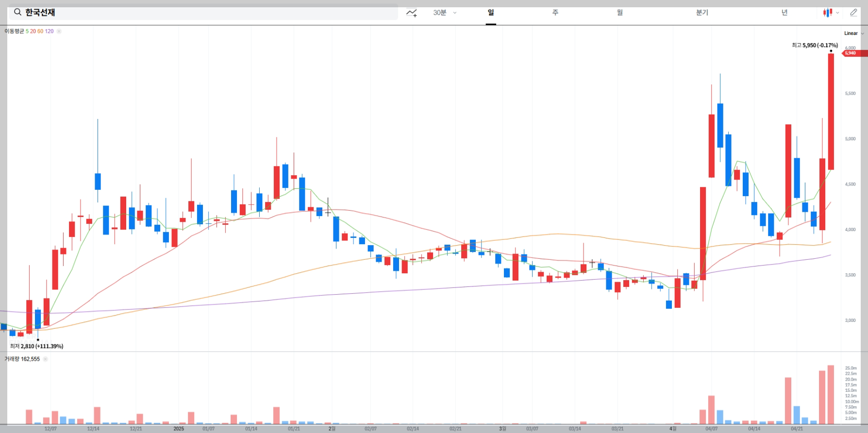Select the 년 yearly tab
Image resolution: width=868 pixels, height=433 pixels.
click(x=784, y=13)
